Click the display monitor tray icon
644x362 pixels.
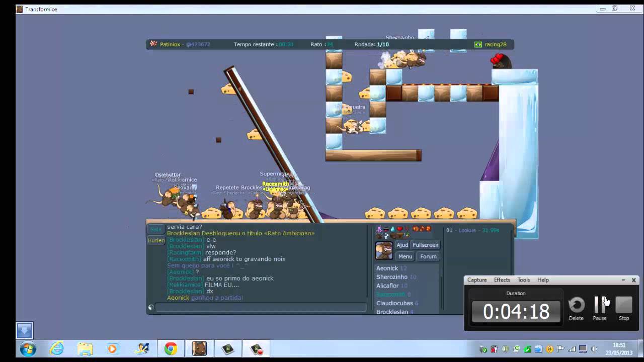(x=583, y=349)
